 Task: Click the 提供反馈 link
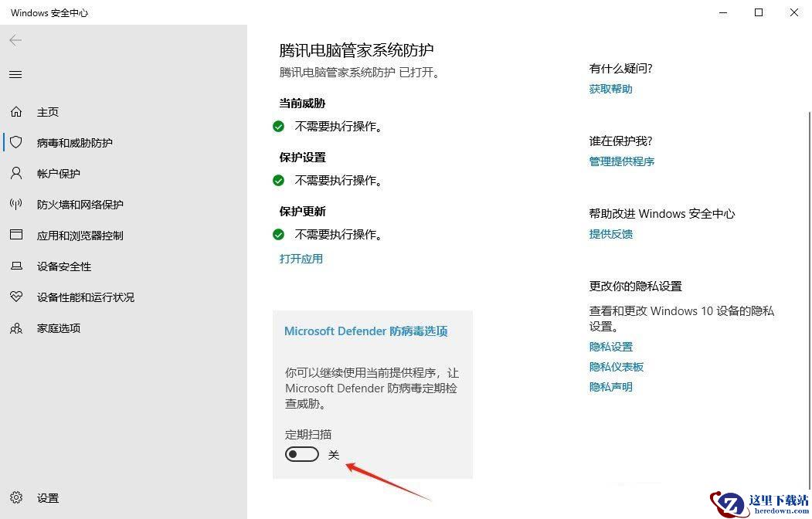[x=610, y=234]
